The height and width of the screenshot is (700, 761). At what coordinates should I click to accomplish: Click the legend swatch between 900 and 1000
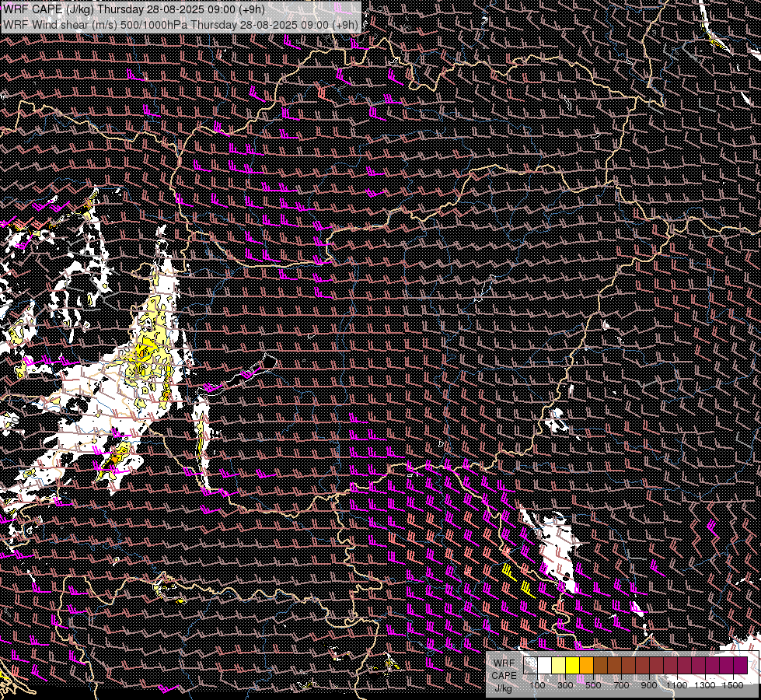(x=657, y=665)
